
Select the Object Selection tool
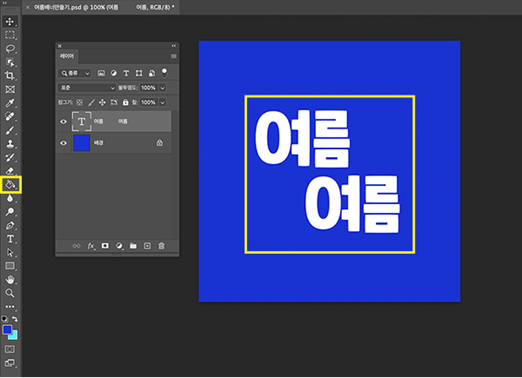tap(10, 62)
